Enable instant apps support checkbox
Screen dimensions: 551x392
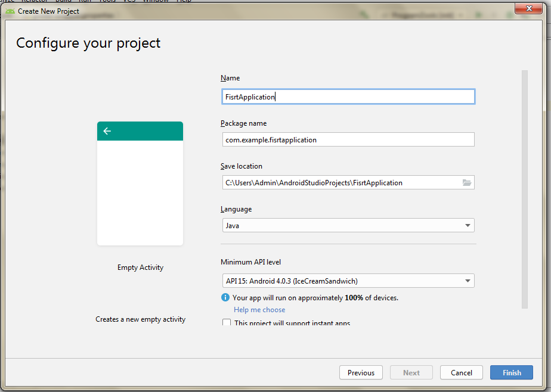[x=227, y=323]
